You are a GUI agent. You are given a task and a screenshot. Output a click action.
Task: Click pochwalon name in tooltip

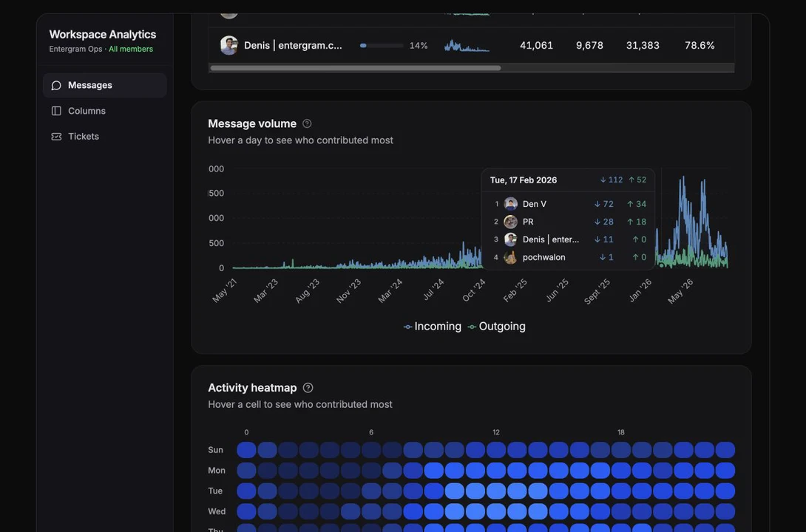(543, 257)
